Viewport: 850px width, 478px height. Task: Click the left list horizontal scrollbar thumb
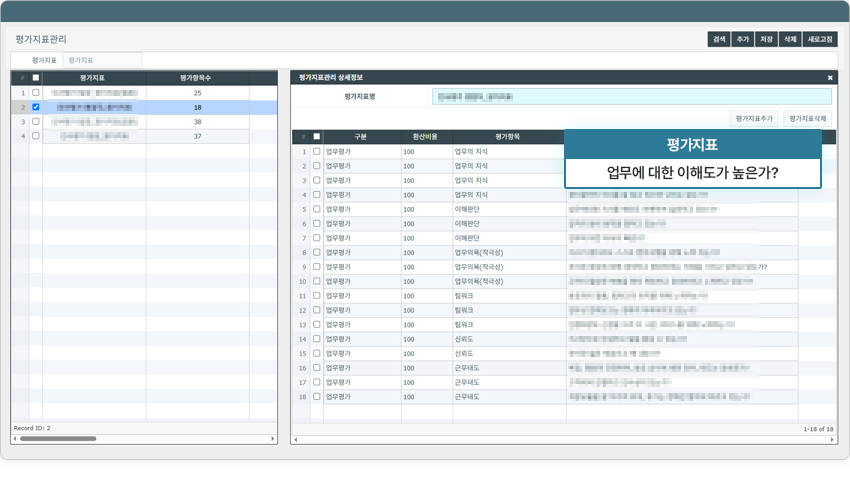click(x=58, y=438)
